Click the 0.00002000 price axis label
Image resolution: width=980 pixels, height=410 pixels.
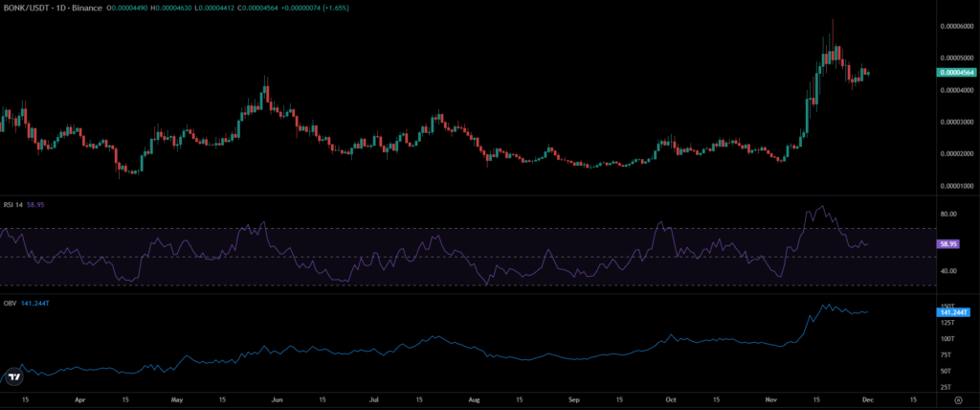[x=957, y=154]
